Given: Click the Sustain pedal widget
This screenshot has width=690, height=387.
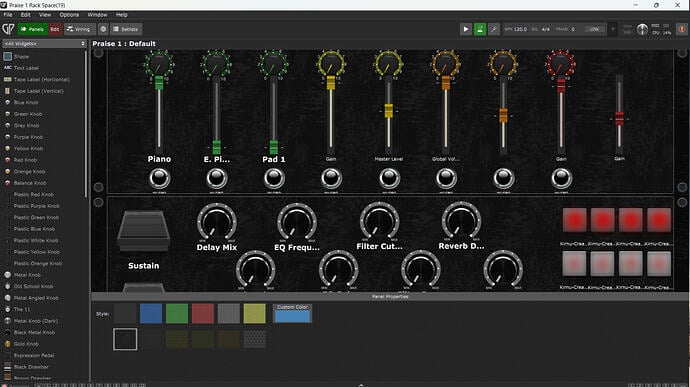Looking at the screenshot, I should point(143,231).
